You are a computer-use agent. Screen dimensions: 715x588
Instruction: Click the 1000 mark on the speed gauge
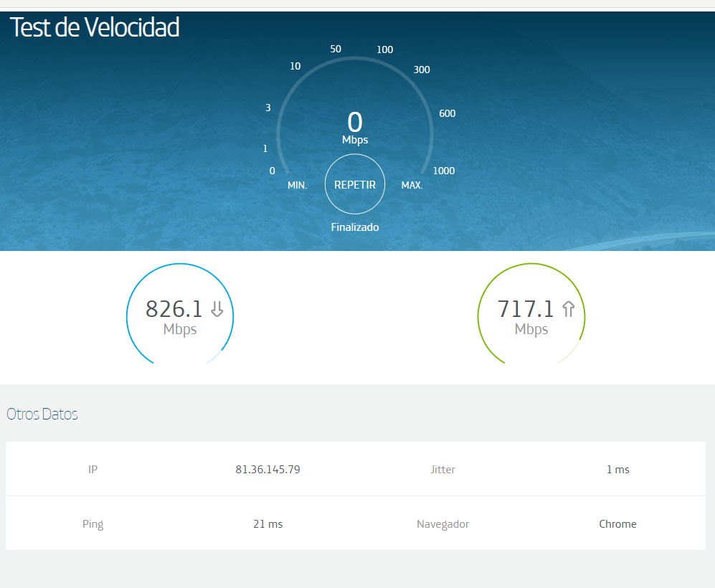point(444,171)
